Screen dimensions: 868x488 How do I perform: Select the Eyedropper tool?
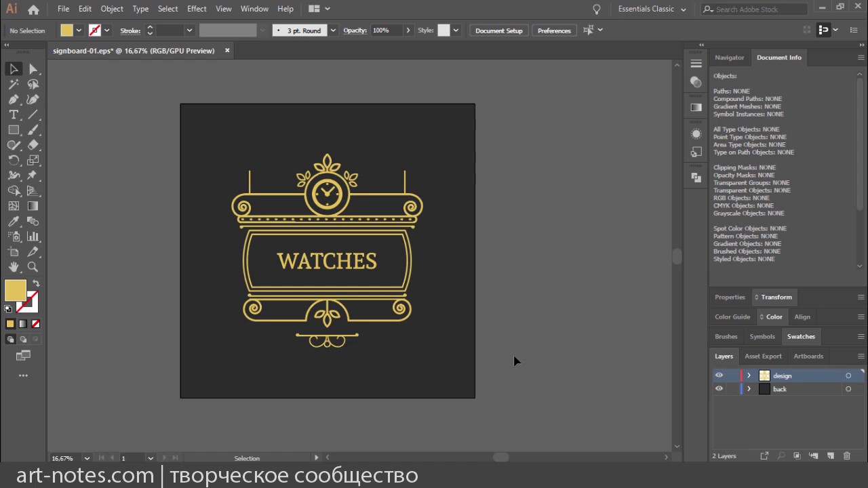[x=14, y=221]
